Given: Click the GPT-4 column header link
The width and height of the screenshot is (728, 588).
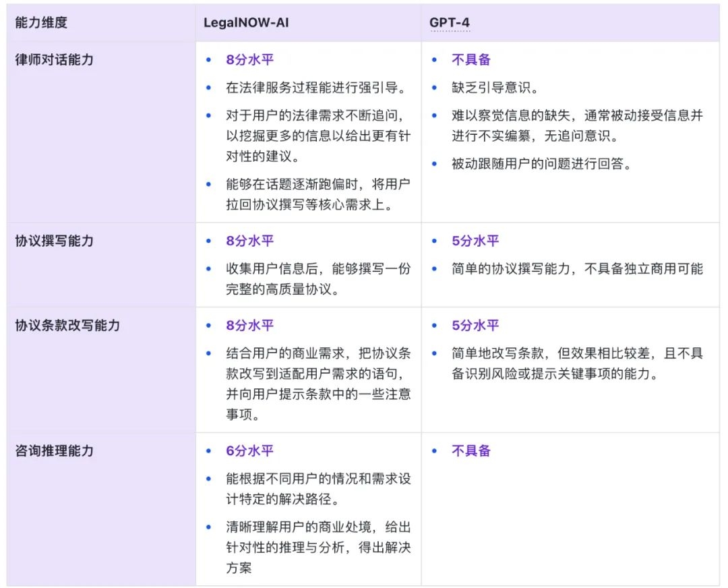Looking at the screenshot, I should pyautogui.click(x=450, y=22).
